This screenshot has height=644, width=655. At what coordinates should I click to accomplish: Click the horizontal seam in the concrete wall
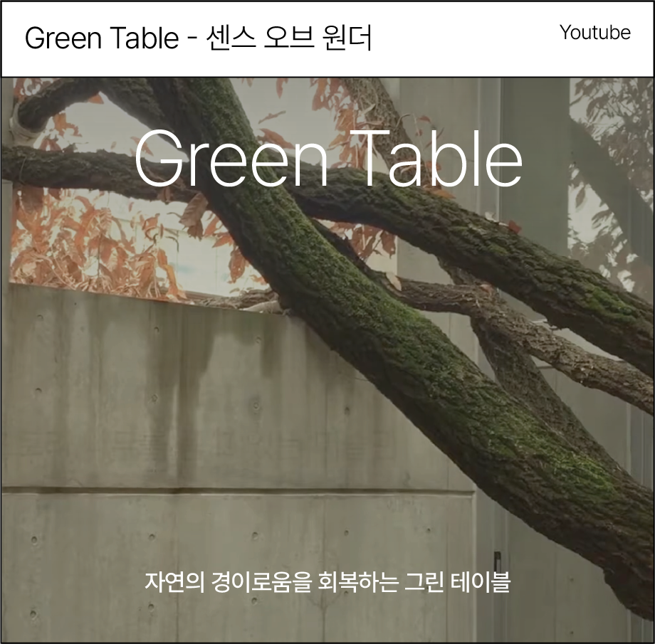[238, 490]
